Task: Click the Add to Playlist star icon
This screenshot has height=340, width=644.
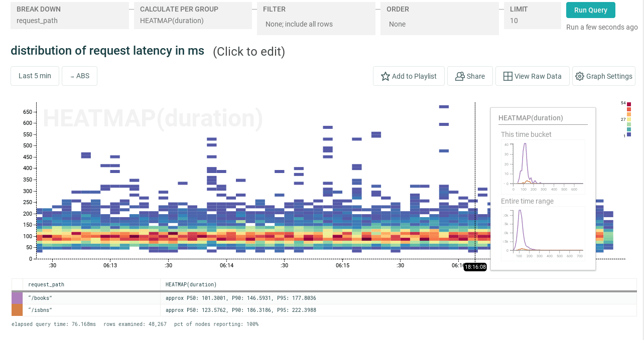Action: pos(385,76)
